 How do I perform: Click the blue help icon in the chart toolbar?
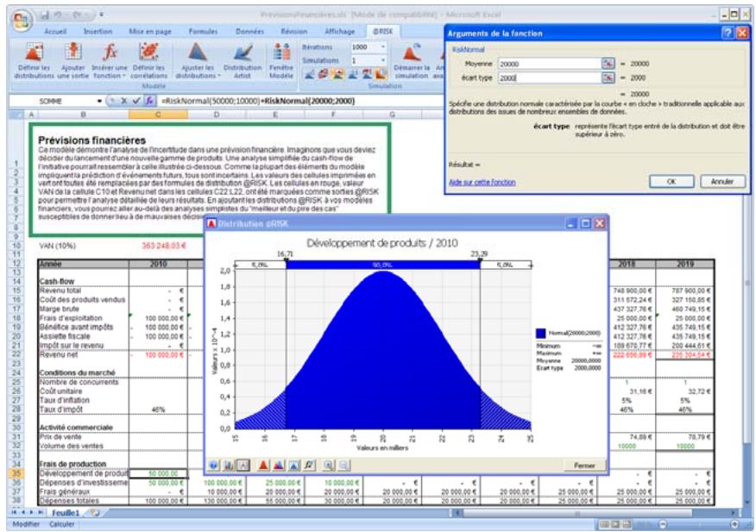(x=213, y=465)
